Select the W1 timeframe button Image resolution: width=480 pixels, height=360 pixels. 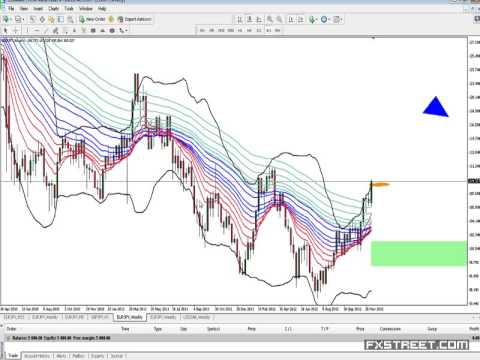pos(269,30)
